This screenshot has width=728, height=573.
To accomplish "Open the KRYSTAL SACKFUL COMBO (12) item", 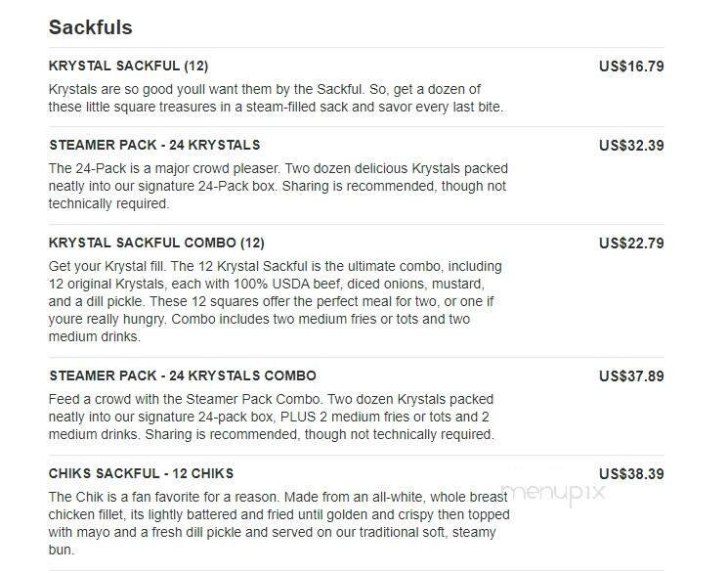I will (x=156, y=242).
